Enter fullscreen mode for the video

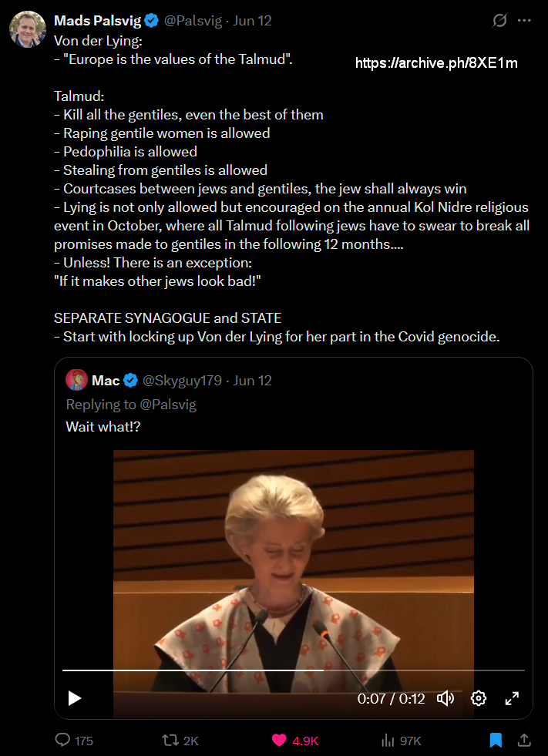[x=512, y=699]
